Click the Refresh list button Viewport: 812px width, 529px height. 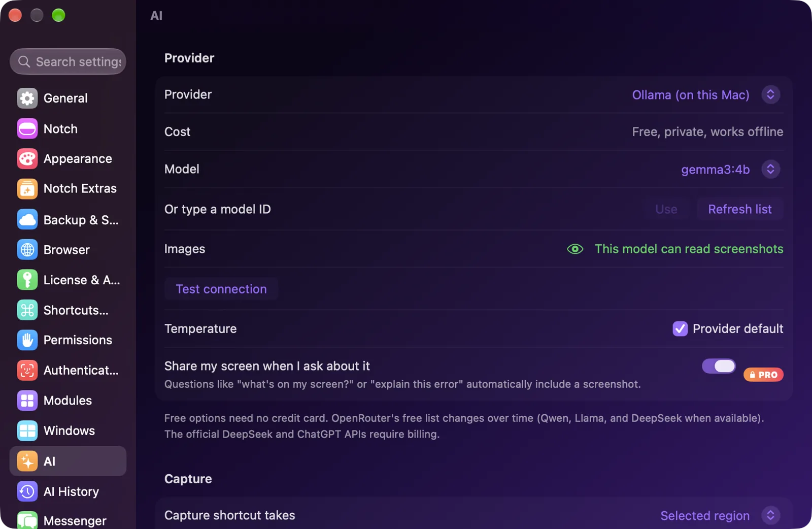tap(740, 209)
